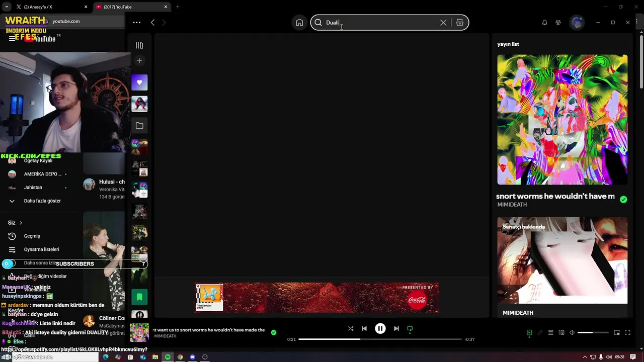Toggle saved checkmark in right panel
The image size is (644, 362).
(x=623, y=200)
